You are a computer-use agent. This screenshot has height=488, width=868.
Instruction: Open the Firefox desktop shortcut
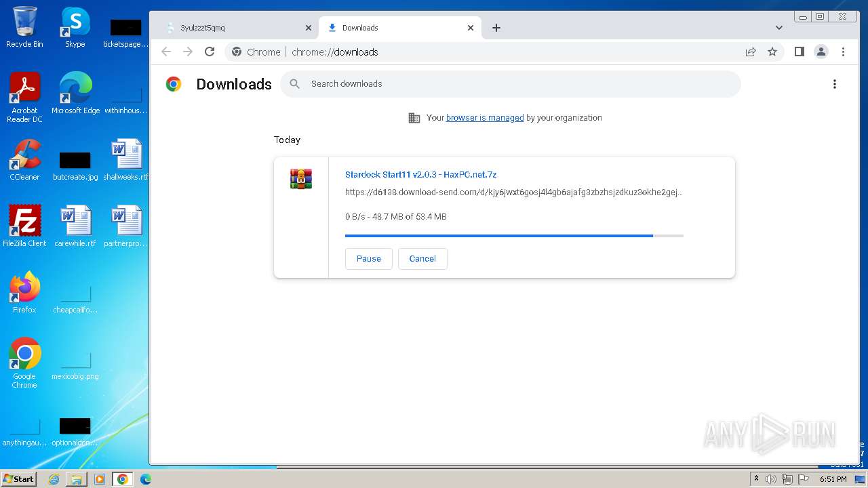click(x=24, y=293)
